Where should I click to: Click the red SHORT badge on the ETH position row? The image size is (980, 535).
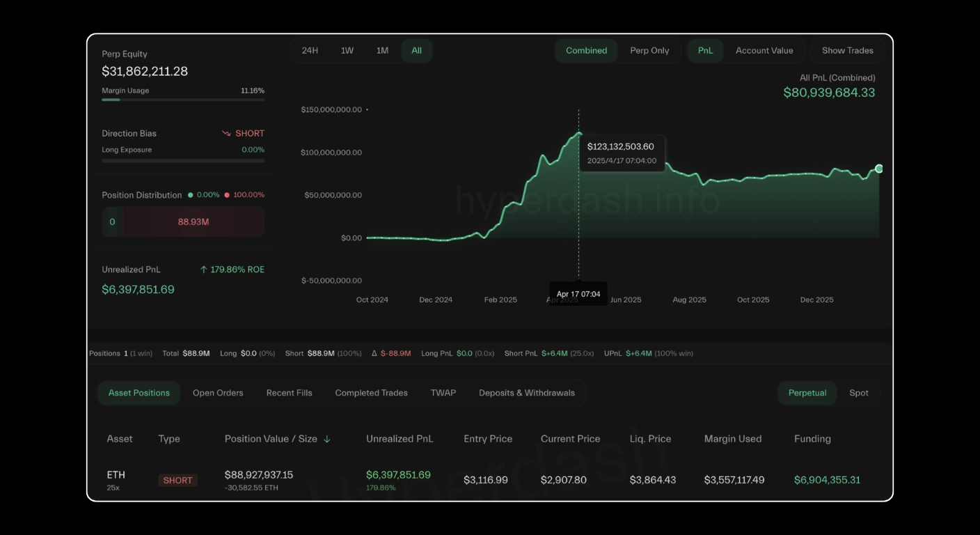coord(177,480)
